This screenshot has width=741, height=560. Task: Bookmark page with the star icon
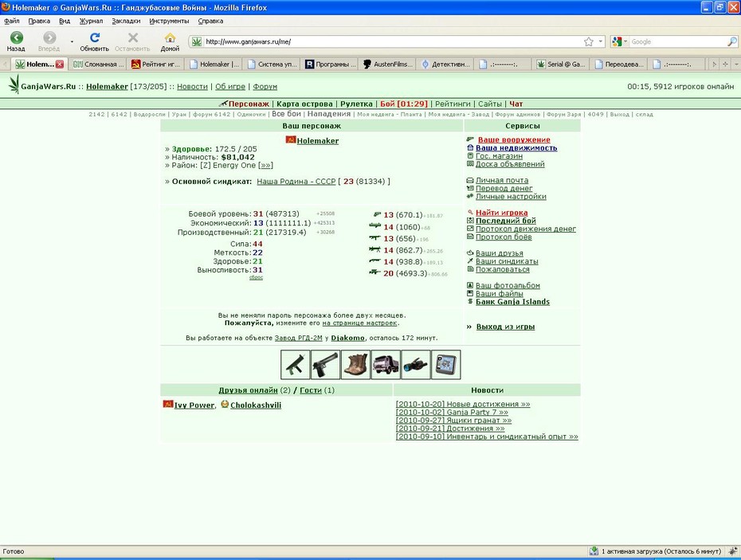pyautogui.click(x=588, y=41)
